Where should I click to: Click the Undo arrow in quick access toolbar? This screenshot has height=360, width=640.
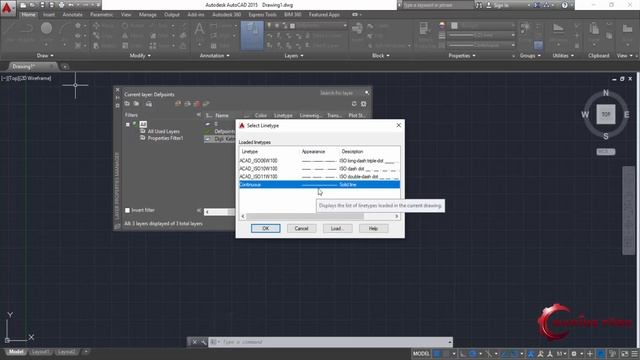click(71, 5)
